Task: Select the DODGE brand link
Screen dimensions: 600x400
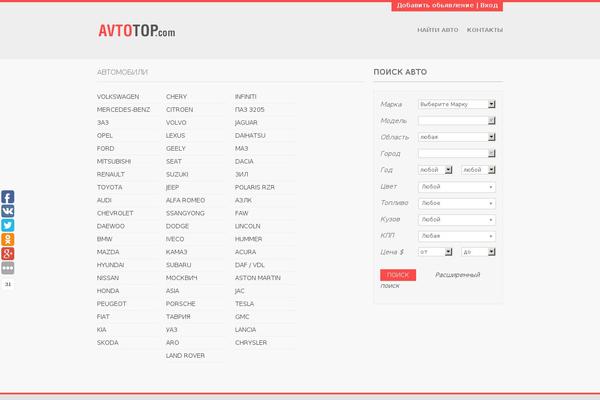Action: tap(177, 226)
